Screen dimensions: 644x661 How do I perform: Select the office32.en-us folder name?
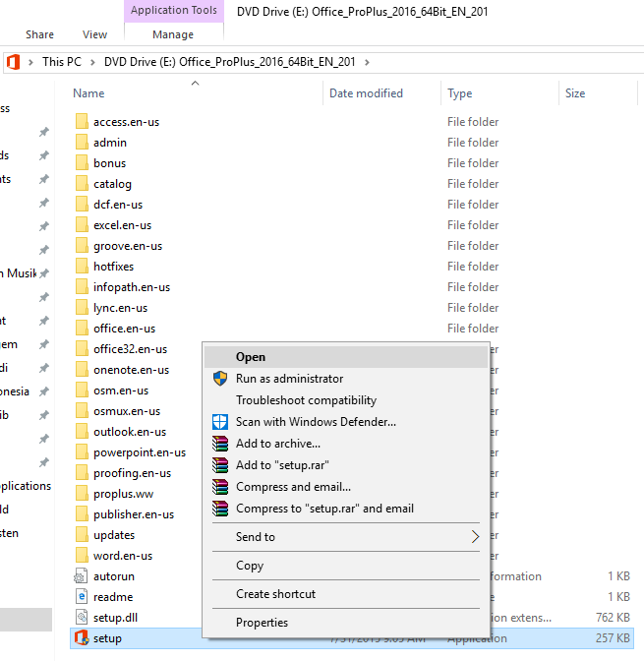(130, 349)
